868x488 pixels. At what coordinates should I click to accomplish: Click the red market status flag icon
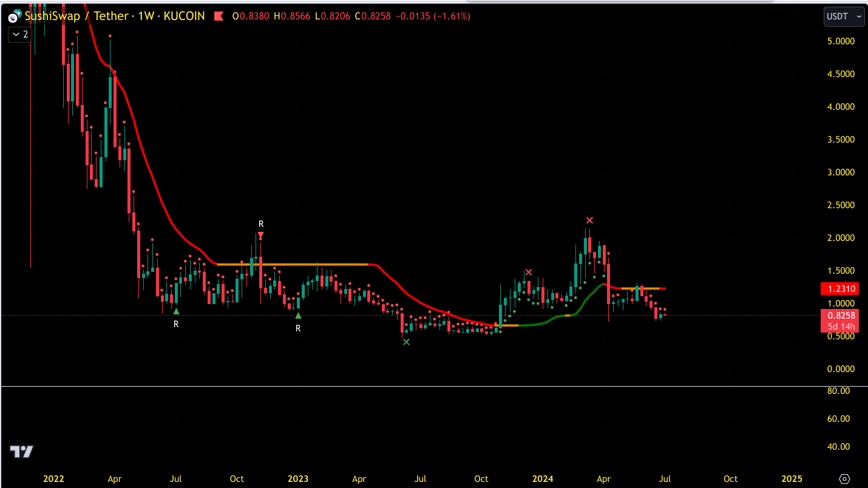pyautogui.click(x=219, y=16)
